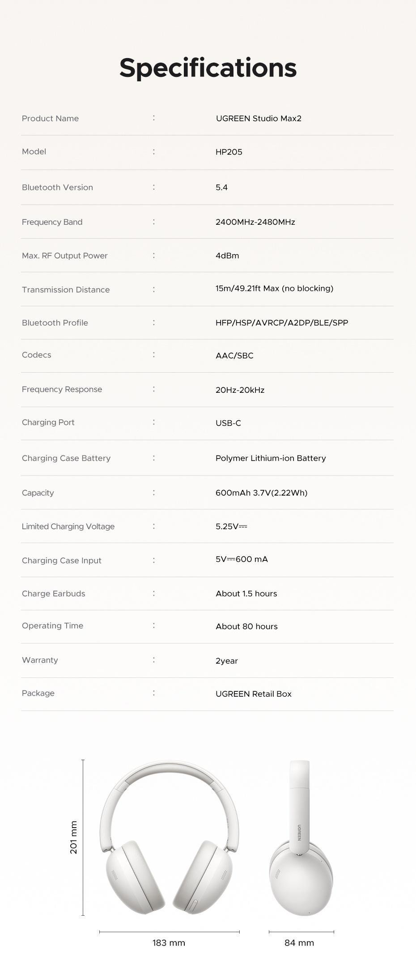This screenshot has height=980, width=416.
Task: Click the Polymer Lithium-ion Battery value
Action: click(x=271, y=458)
